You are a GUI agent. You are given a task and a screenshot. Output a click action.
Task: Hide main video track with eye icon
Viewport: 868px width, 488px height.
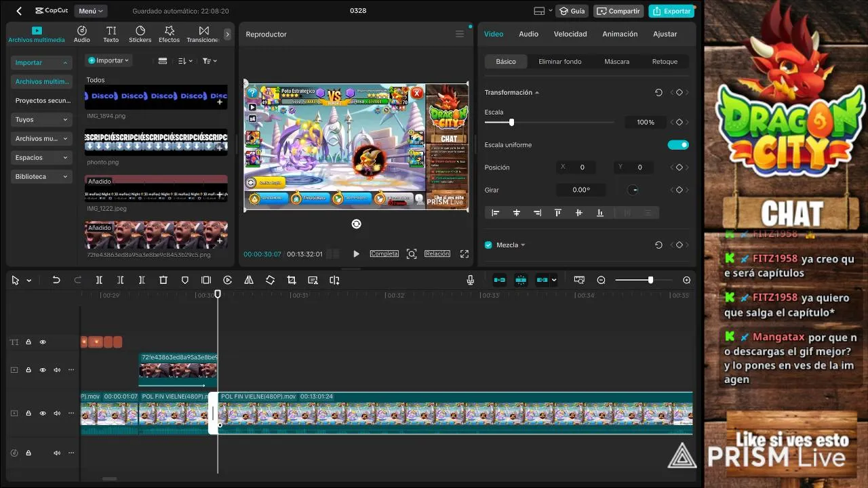coord(43,413)
